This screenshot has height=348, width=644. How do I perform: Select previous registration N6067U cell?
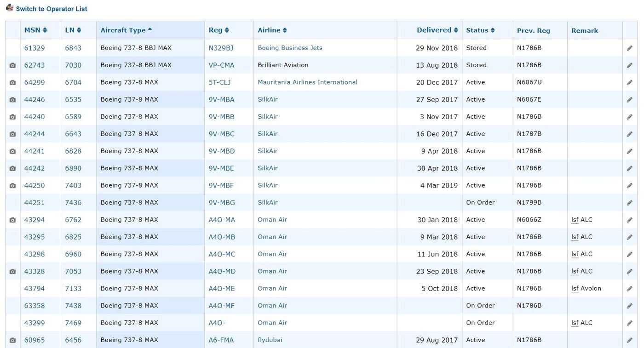click(x=529, y=82)
